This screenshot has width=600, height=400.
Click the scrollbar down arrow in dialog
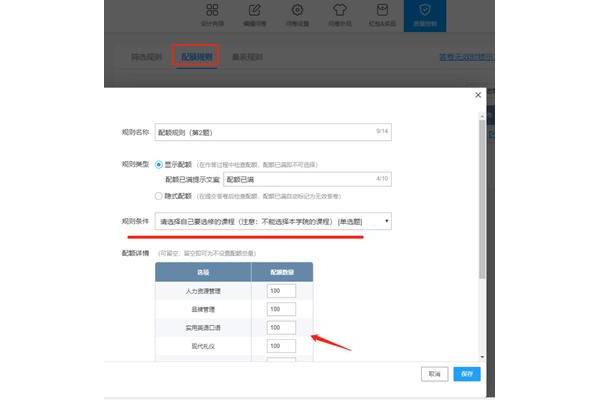point(482,357)
